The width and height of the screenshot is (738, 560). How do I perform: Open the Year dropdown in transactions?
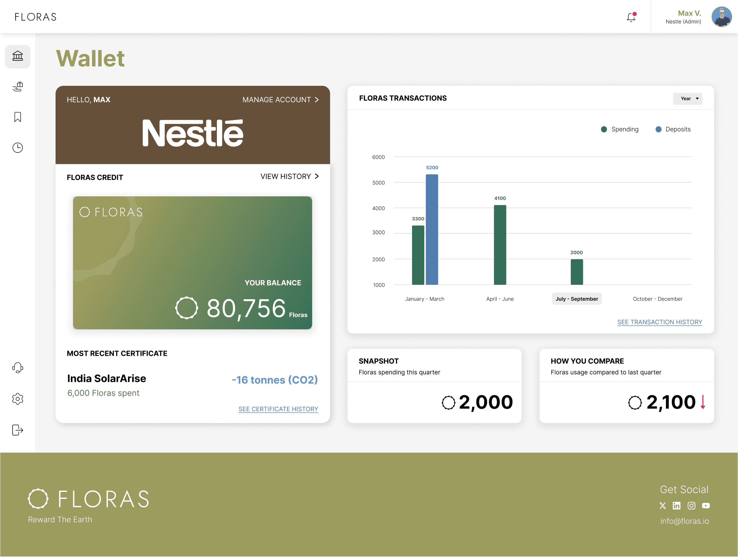pos(687,99)
